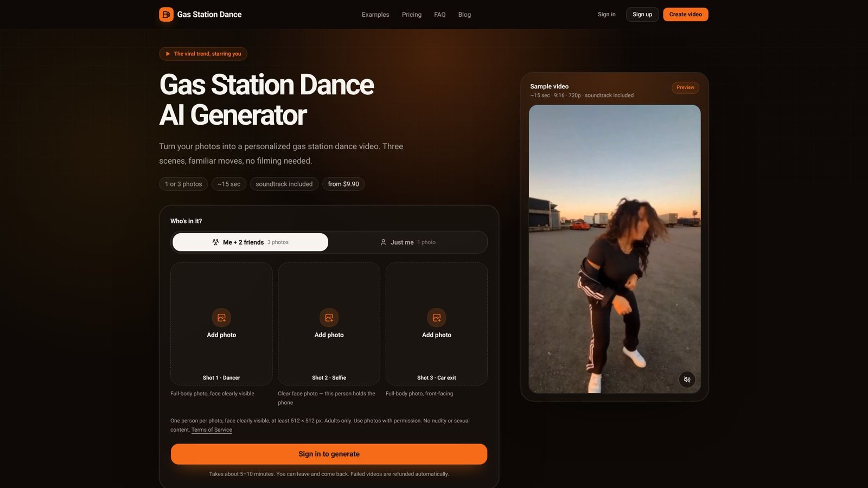Image resolution: width=868 pixels, height=488 pixels.
Task: Click the Shot 1 · Dancer label
Action: [221, 378]
